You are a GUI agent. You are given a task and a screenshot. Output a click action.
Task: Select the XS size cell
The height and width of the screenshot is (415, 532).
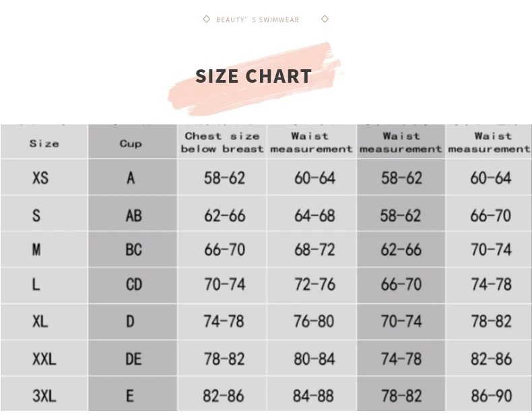pos(40,178)
